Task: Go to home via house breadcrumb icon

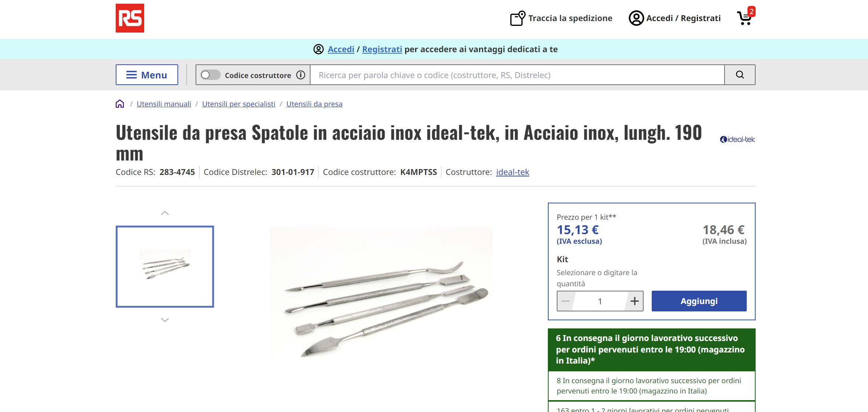Action: click(x=120, y=104)
